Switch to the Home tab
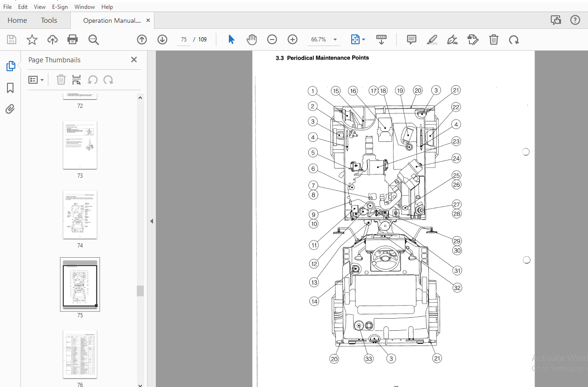The width and height of the screenshot is (588, 387). coord(17,20)
